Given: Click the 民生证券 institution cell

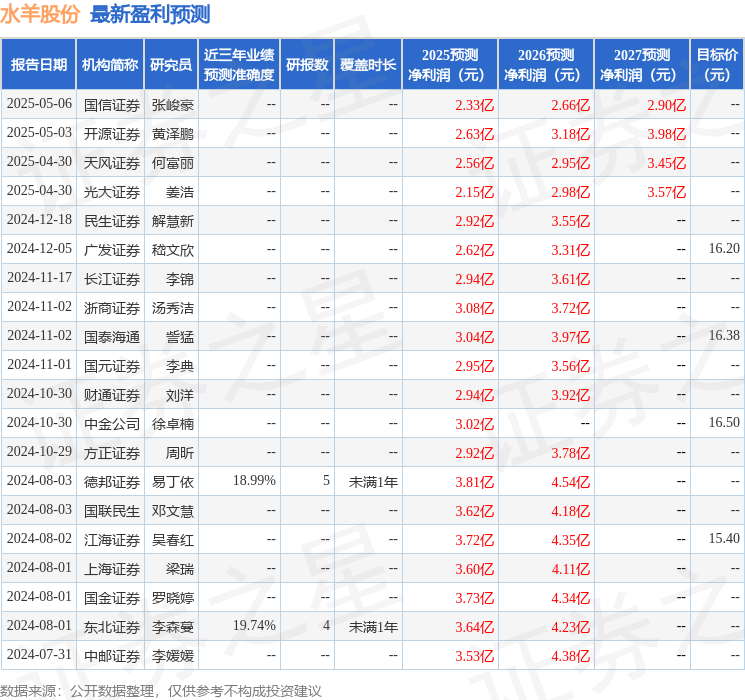Looking at the screenshot, I should click(x=112, y=221).
